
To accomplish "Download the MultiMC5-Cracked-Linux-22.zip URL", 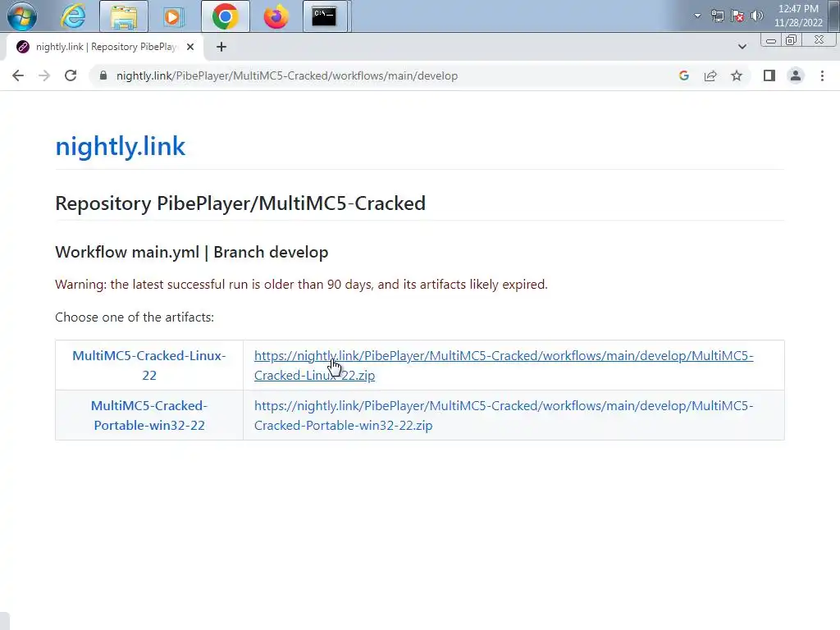I will (x=504, y=365).
